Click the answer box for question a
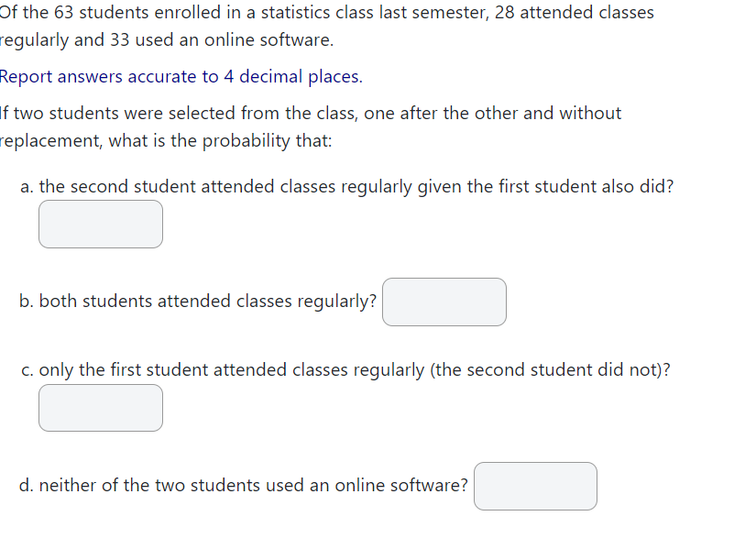The height and width of the screenshot is (560, 745). click(x=101, y=224)
